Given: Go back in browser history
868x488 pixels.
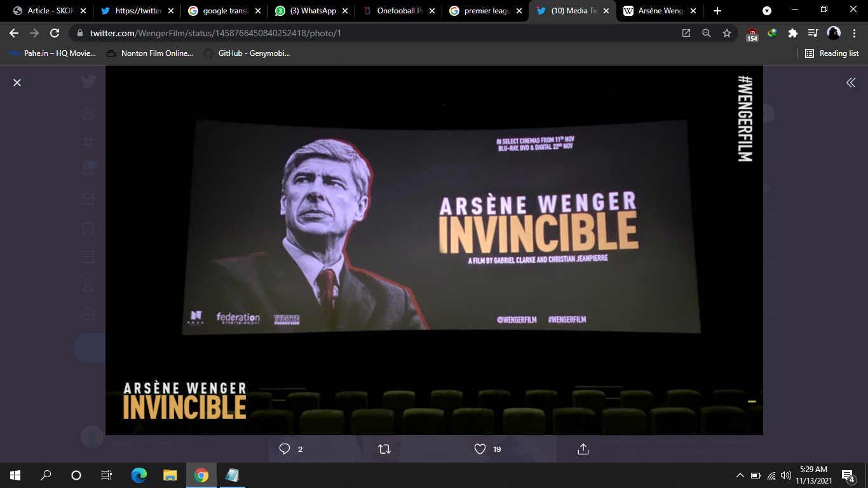Looking at the screenshot, I should [x=14, y=33].
